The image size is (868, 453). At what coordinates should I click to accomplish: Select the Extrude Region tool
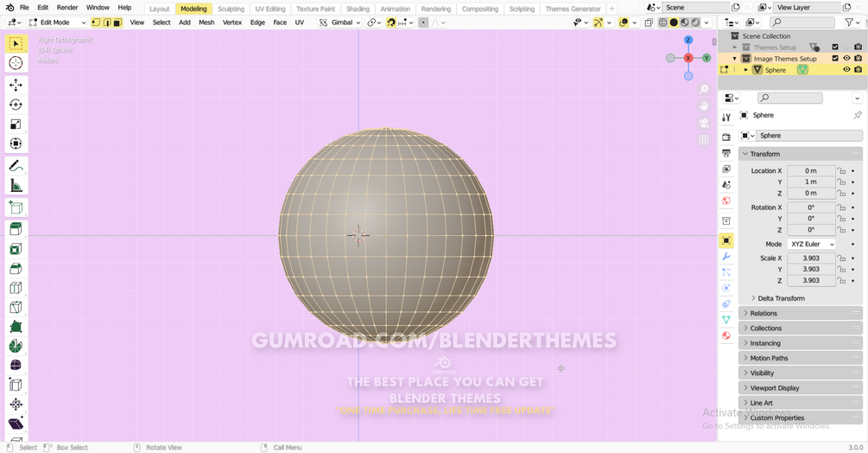click(16, 229)
